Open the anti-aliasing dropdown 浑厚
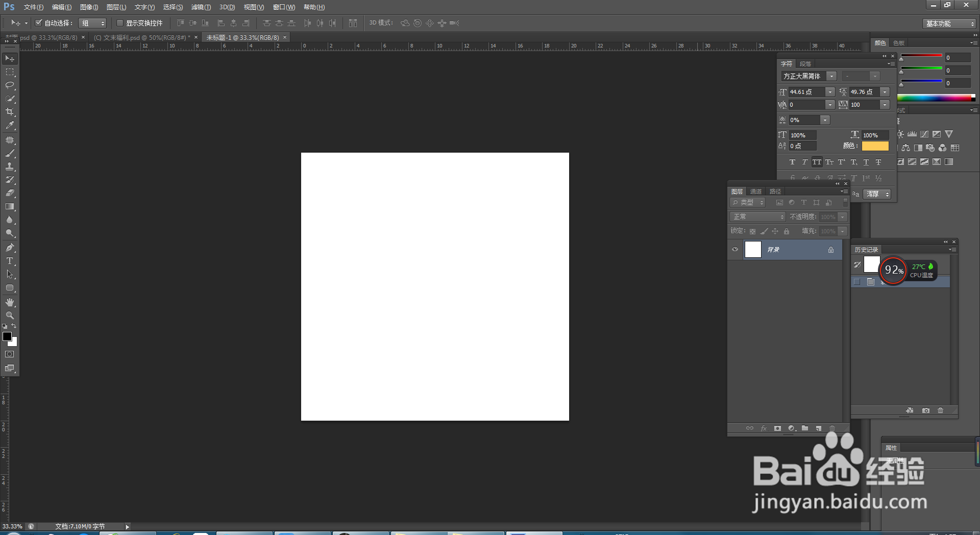This screenshot has height=535, width=980. [x=877, y=194]
